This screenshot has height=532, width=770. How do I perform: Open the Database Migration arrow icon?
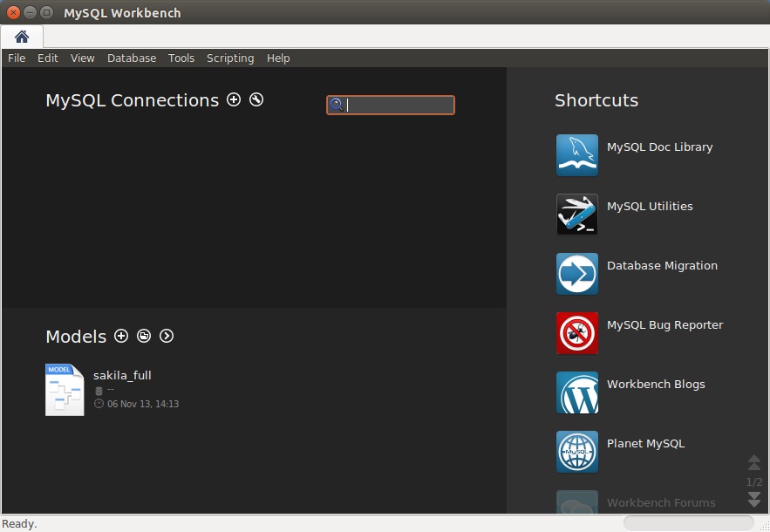[577, 274]
